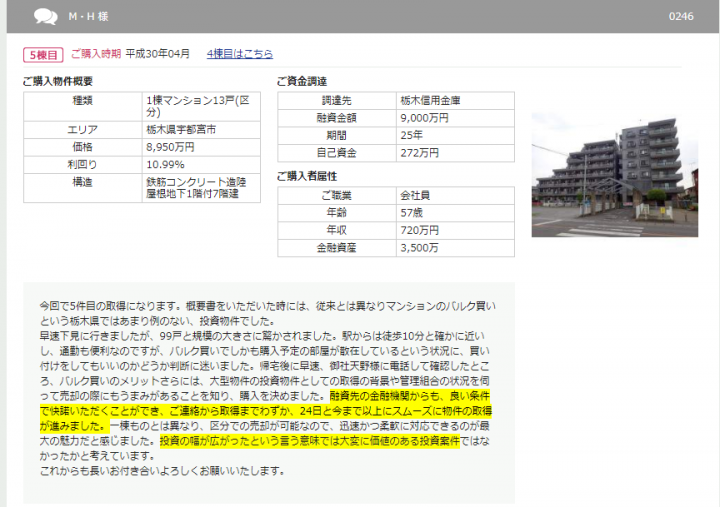Open the apartment building photo
Screen dimensions: 720x507
coord(614,175)
